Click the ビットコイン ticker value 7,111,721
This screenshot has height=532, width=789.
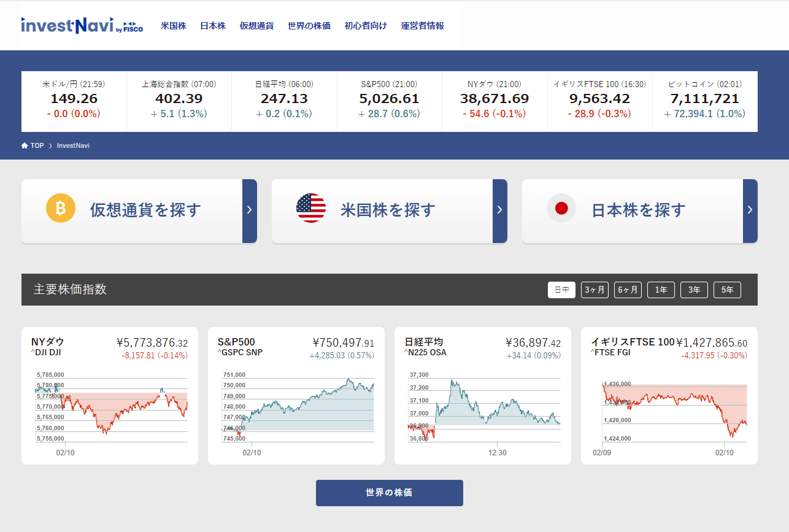(705, 99)
